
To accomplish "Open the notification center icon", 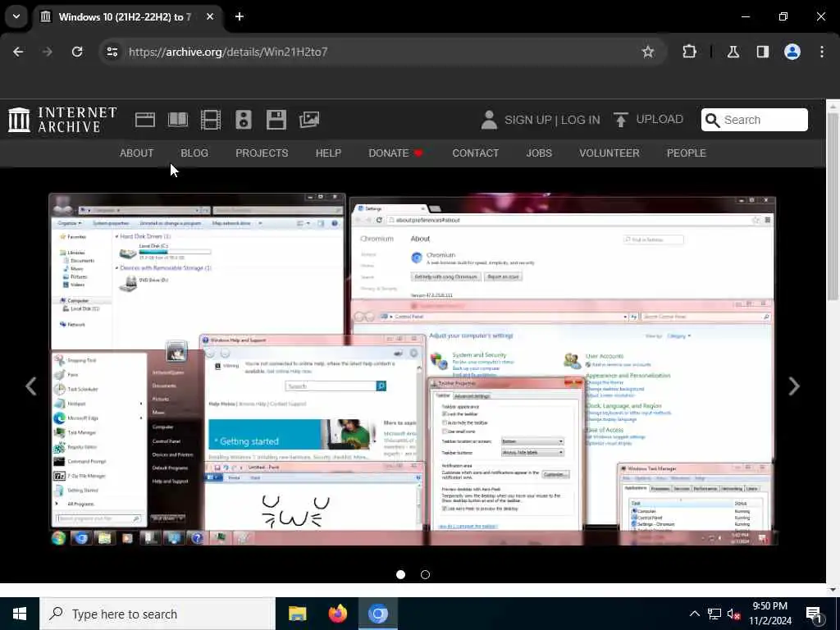I will 815,615.
